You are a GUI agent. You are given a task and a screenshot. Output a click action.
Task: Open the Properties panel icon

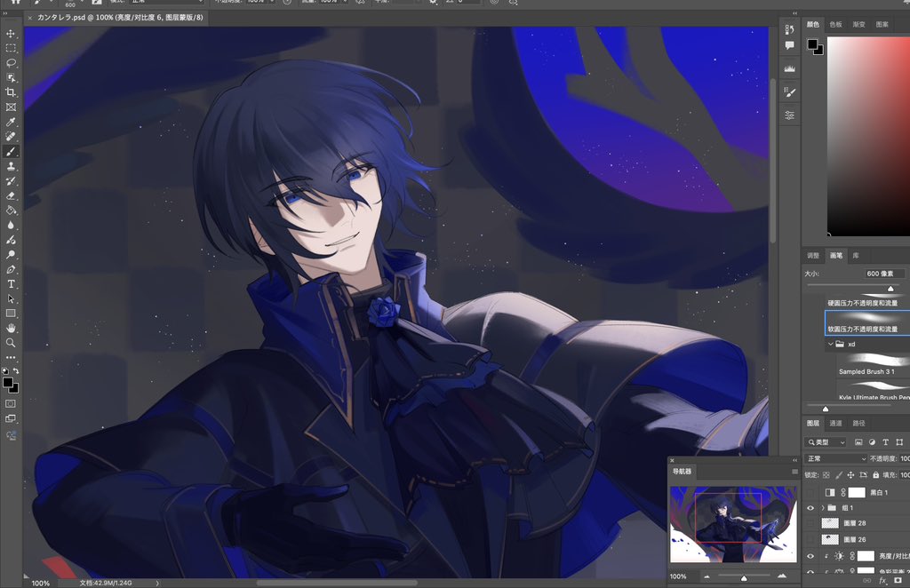(789, 115)
